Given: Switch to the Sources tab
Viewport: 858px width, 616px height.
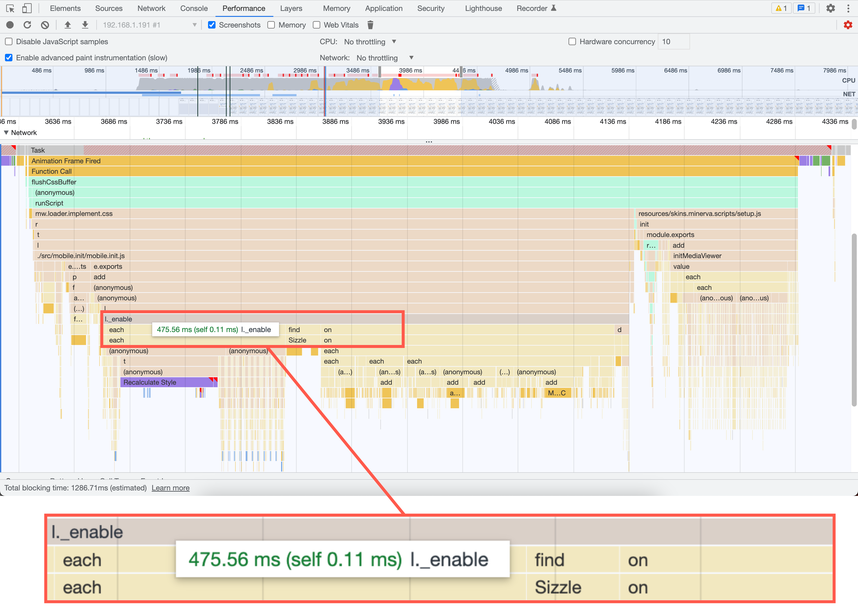Looking at the screenshot, I should 108,8.
